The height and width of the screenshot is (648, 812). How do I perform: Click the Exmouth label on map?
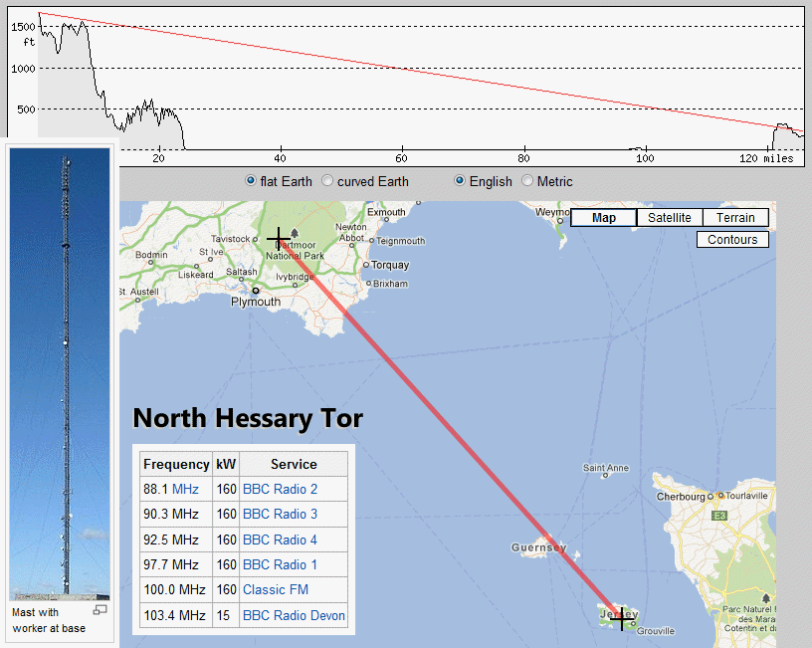click(x=386, y=212)
